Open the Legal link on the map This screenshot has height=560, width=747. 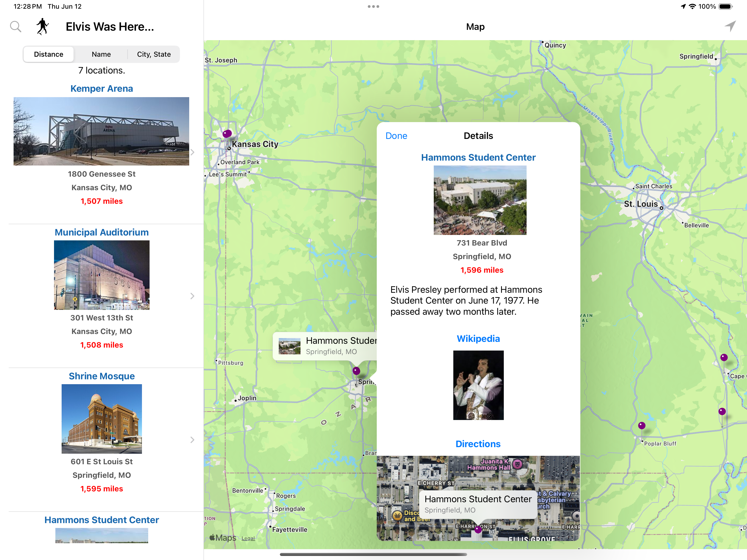tap(248, 538)
